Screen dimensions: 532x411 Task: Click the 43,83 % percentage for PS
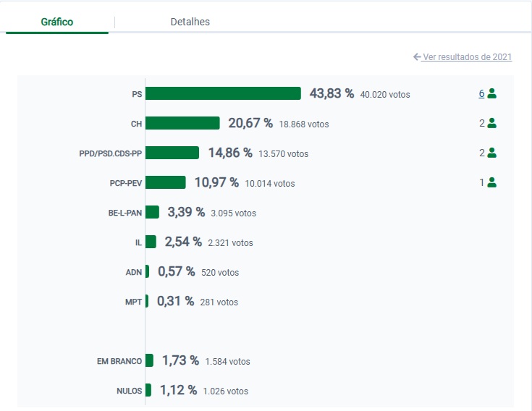click(332, 93)
